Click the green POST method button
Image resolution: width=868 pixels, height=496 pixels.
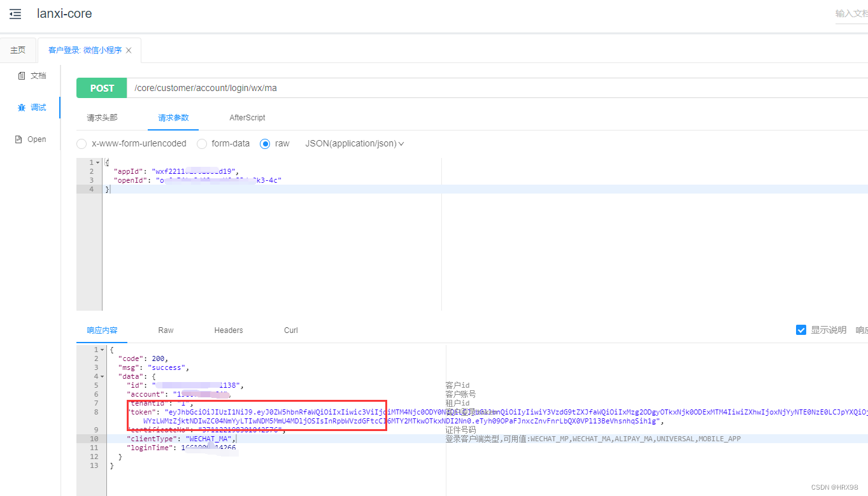point(102,88)
